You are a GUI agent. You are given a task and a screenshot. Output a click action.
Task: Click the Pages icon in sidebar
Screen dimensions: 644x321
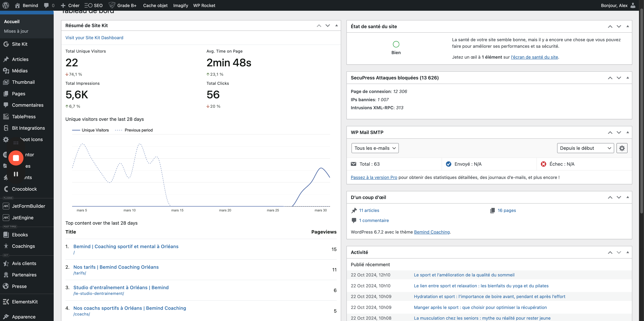[x=6, y=94]
